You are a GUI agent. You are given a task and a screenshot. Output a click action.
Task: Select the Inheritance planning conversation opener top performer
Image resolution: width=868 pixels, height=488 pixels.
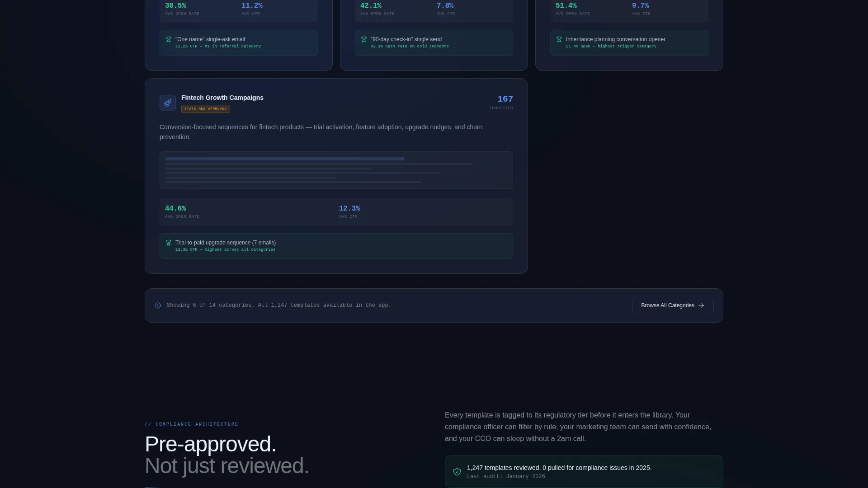point(629,43)
